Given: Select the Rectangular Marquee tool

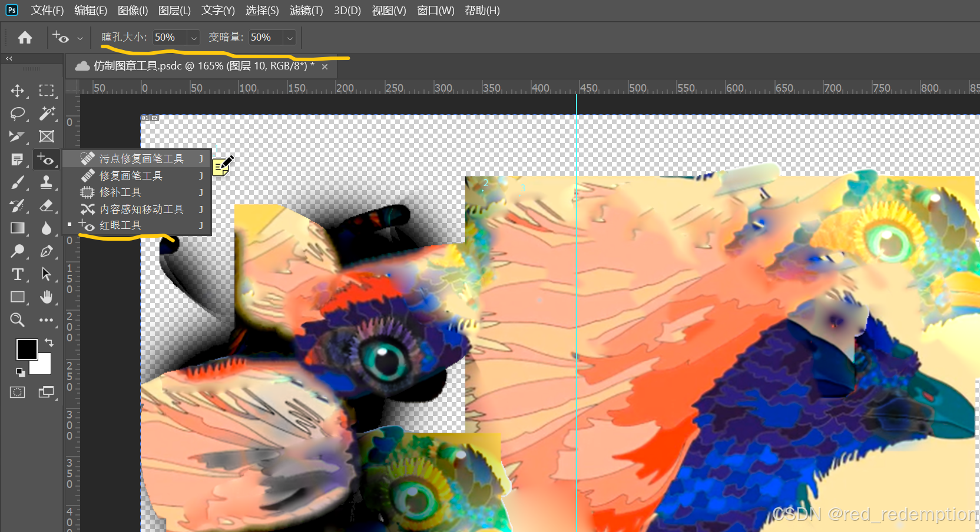Looking at the screenshot, I should (47, 91).
